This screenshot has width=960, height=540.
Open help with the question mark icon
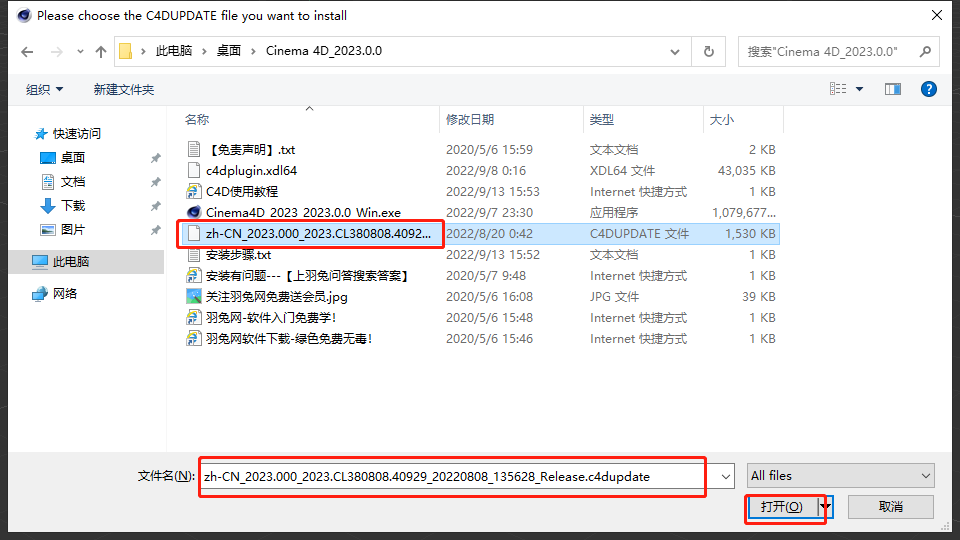[x=928, y=89]
